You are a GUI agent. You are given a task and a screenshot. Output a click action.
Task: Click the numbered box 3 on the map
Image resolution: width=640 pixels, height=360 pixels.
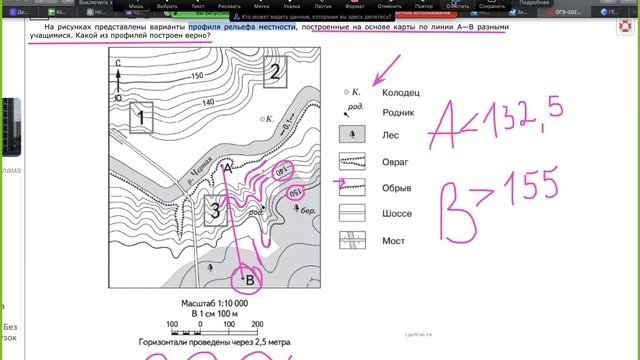216,211
